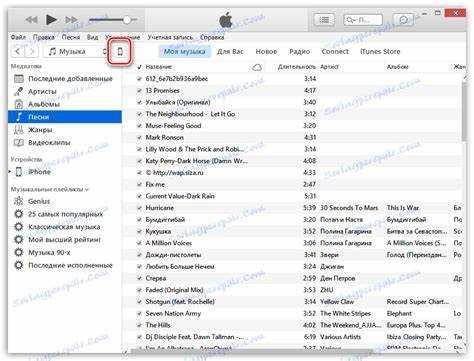
Task: Select Альбомы in the library sidebar
Action: point(65,104)
